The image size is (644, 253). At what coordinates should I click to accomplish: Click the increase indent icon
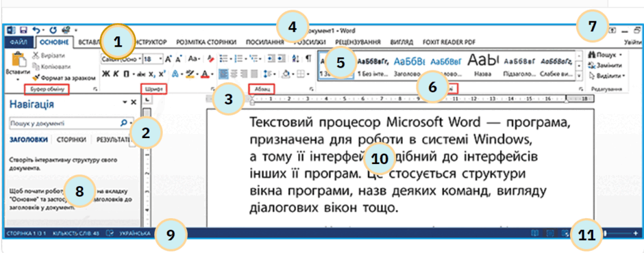(282, 59)
